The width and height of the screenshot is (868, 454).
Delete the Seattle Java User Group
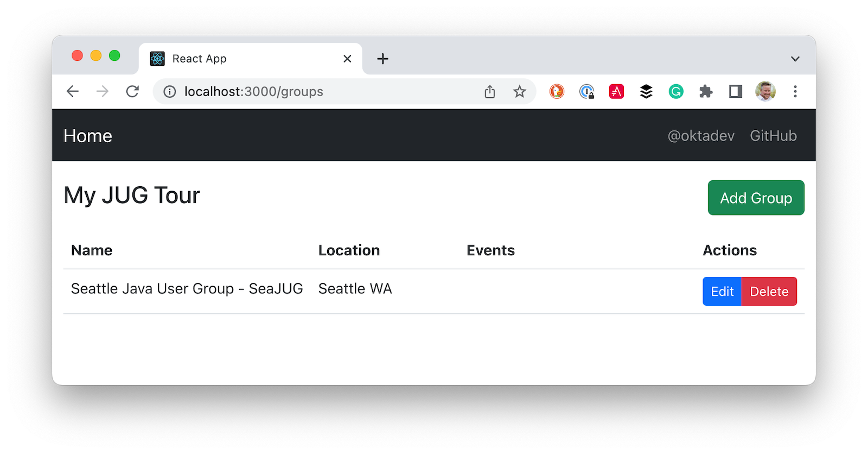(x=769, y=292)
